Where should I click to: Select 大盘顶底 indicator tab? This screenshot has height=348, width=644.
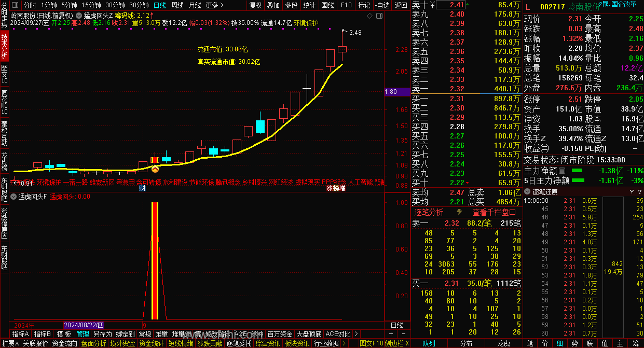(x=309, y=334)
